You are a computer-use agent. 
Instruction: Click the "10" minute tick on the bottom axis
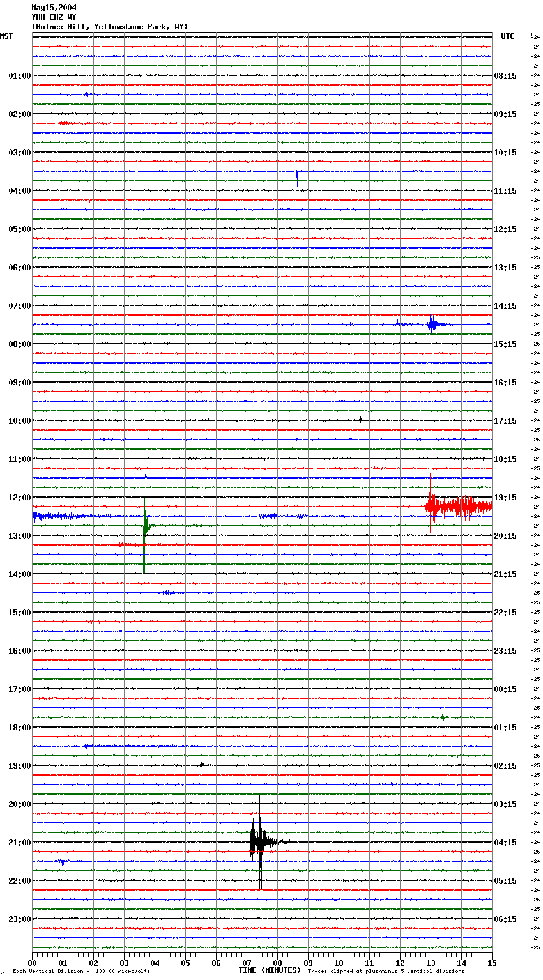point(339,963)
